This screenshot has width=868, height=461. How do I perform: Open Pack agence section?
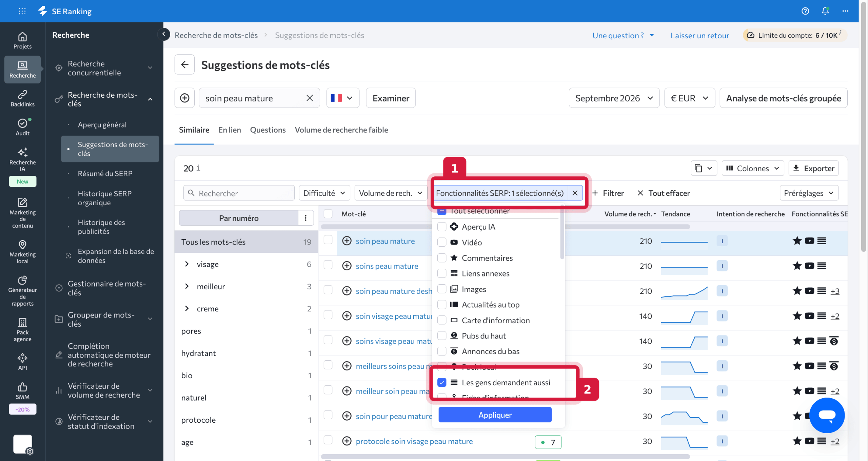[x=22, y=330]
